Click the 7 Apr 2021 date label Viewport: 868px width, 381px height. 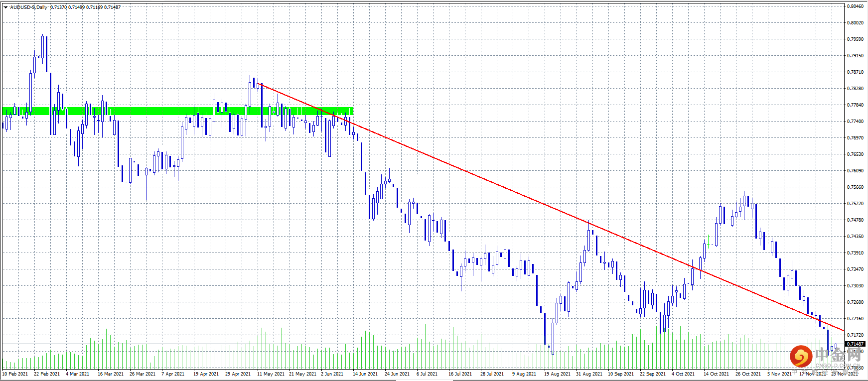[173, 374]
